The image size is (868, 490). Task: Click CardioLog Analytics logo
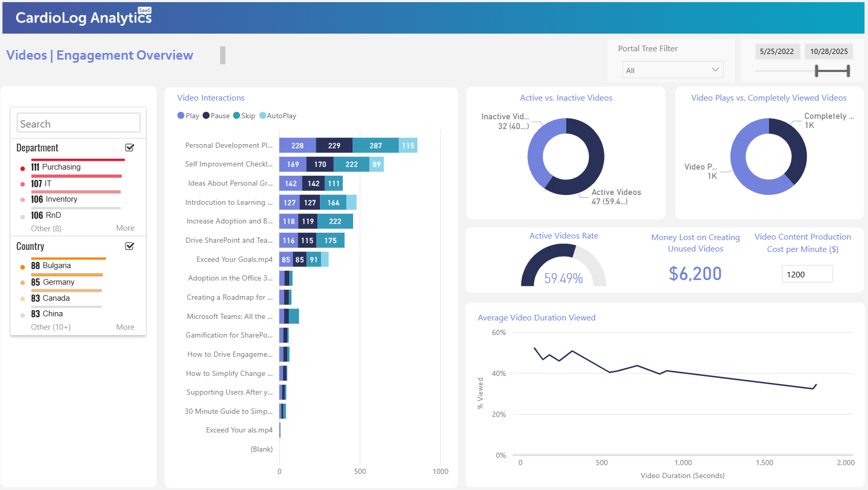click(x=83, y=17)
